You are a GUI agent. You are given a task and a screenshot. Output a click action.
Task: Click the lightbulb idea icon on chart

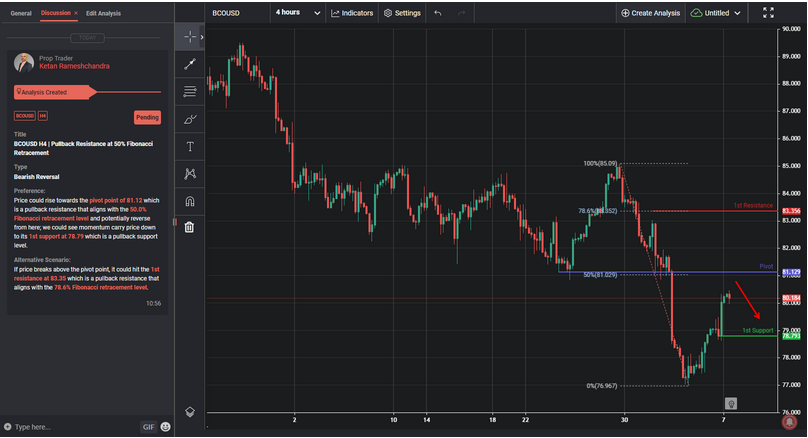tap(730, 403)
